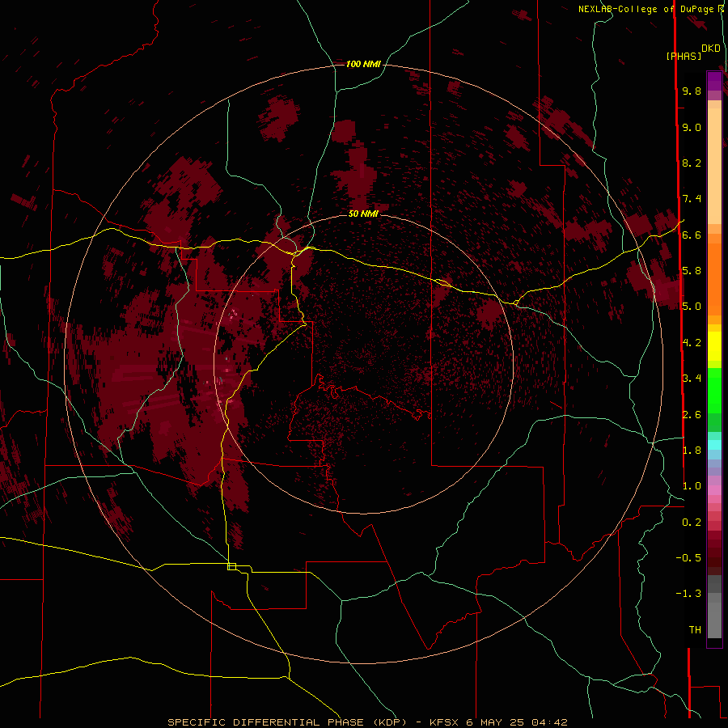Click the 8.2 legend value
Viewport: 728px width, 728px height.
692,163
